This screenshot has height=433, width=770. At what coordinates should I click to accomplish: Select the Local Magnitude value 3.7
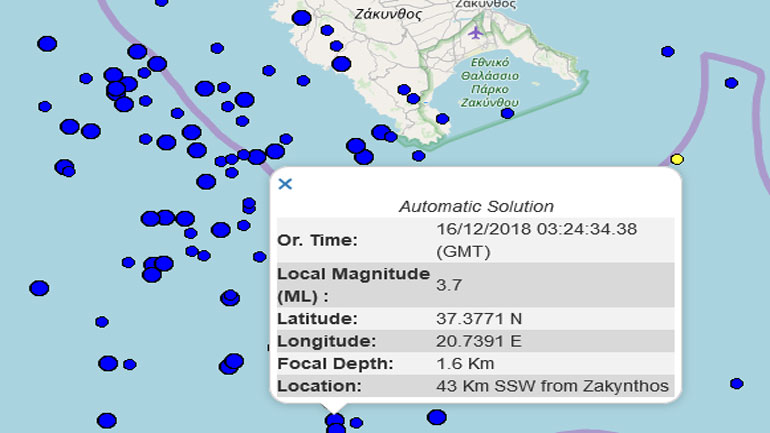[x=449, y=285]
